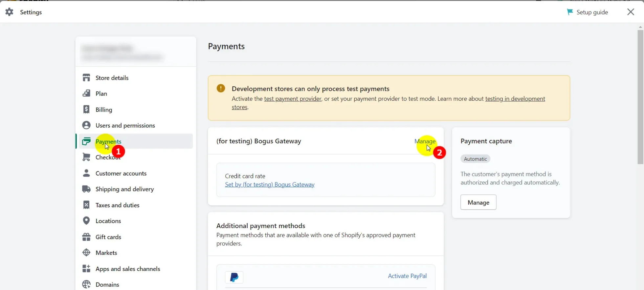644x290 pixels.
Task: Select Payments in the sidebar
Action: coord(136,141)
